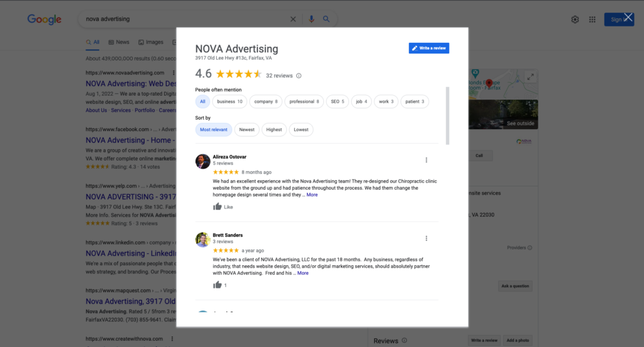The width and height of the screenshot is (644, 347).
Task: Open Alireza Ostovar's profile picture
Action: point(203,162)
